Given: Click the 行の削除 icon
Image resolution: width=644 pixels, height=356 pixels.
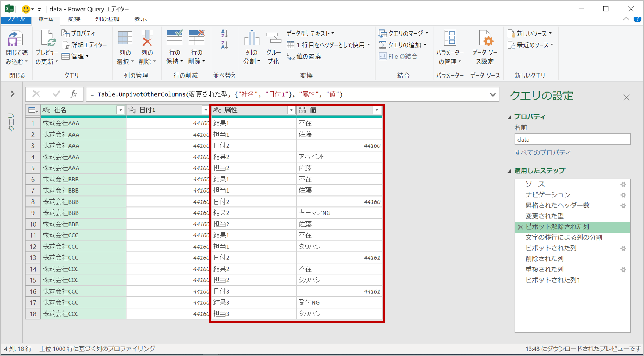Looking at the screenshot, I should [x=197, y=46].
